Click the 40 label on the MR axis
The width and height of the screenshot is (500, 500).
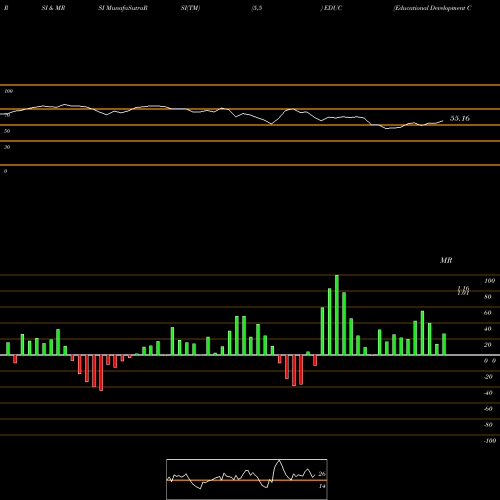pyautogui.click(x=488, y=329)
